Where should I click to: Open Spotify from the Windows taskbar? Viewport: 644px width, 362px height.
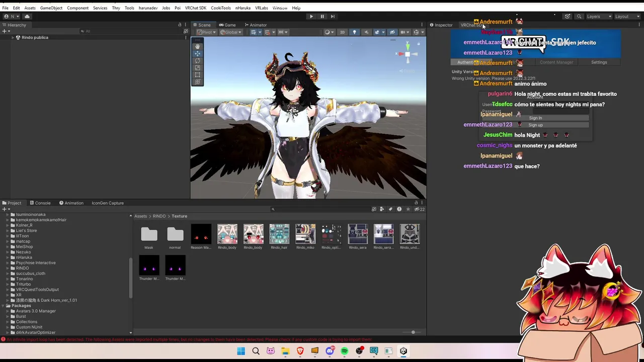tap(345, 351)
